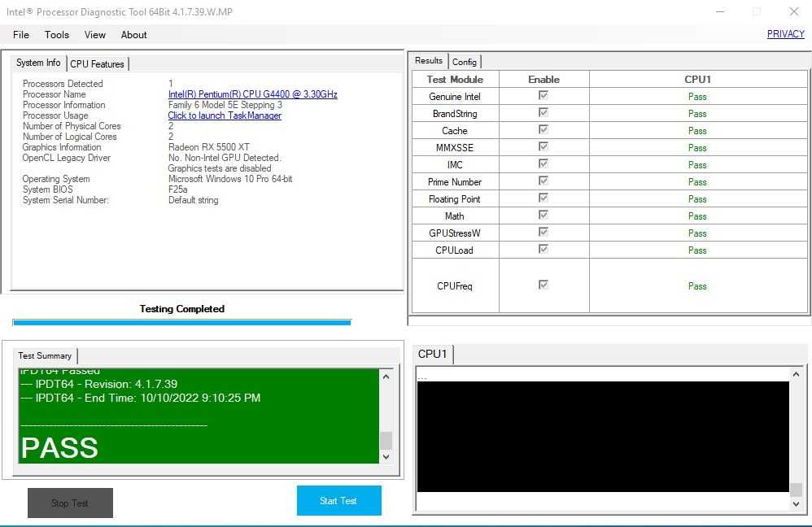The height and width of the screenshot is (527, 812).
Task: Toggle the BrandString test checkbox
Action: pos(544,112)
